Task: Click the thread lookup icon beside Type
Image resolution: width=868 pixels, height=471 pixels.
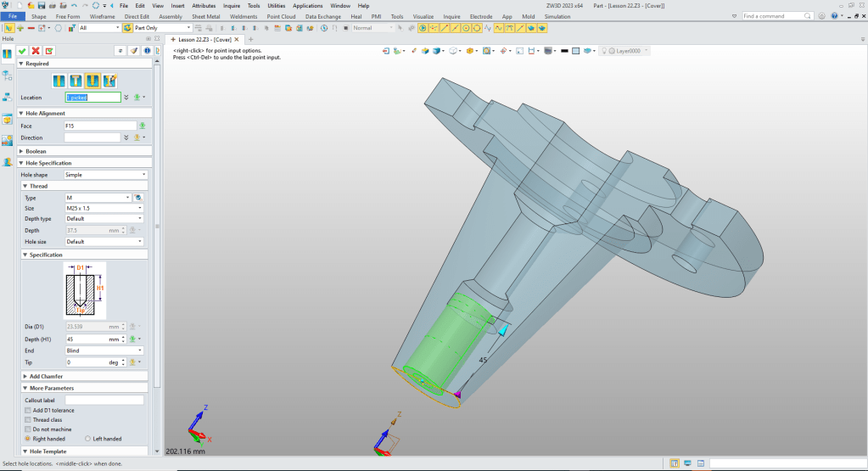Action: pyautogui.click(x=138, y=197)
